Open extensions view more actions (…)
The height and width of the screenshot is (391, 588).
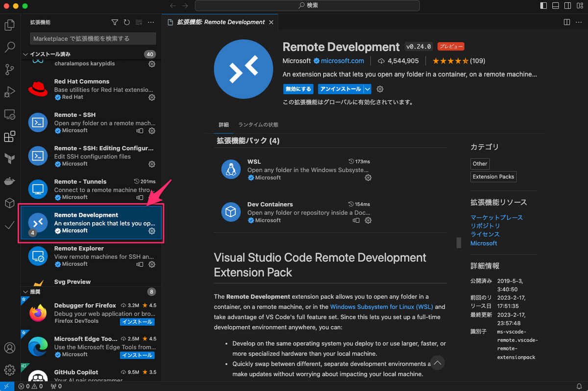pyautogui.click(x=151, y=23)
